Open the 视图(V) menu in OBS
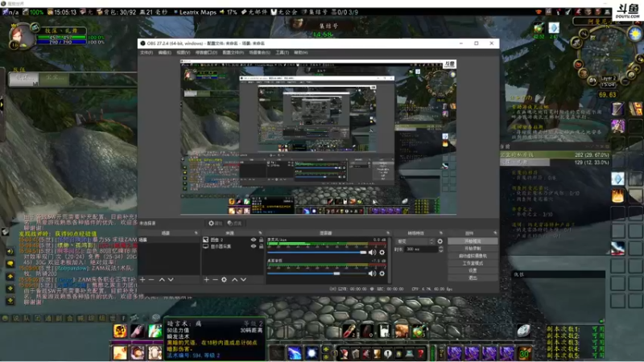Image resolution: width=644 pixels, height=362 pixels. (184, 52)
